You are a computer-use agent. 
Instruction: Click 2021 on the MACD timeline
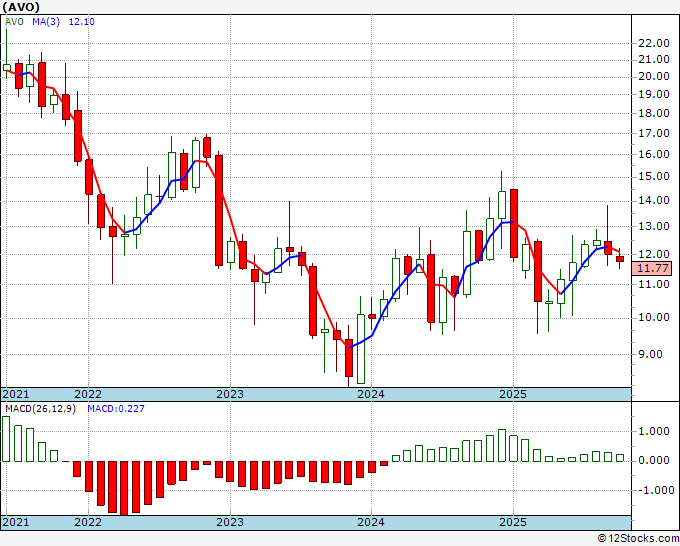16,522
